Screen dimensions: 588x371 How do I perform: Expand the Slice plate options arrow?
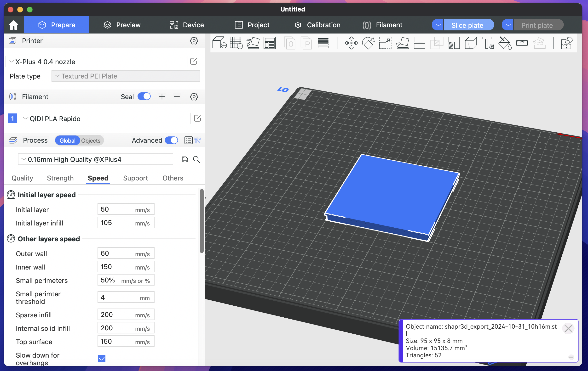click(x=438, y=25)
